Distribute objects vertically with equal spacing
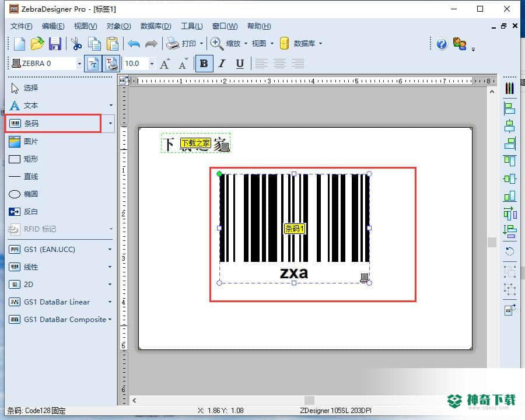This screenshot has height=420, width=525. point(510,231)
